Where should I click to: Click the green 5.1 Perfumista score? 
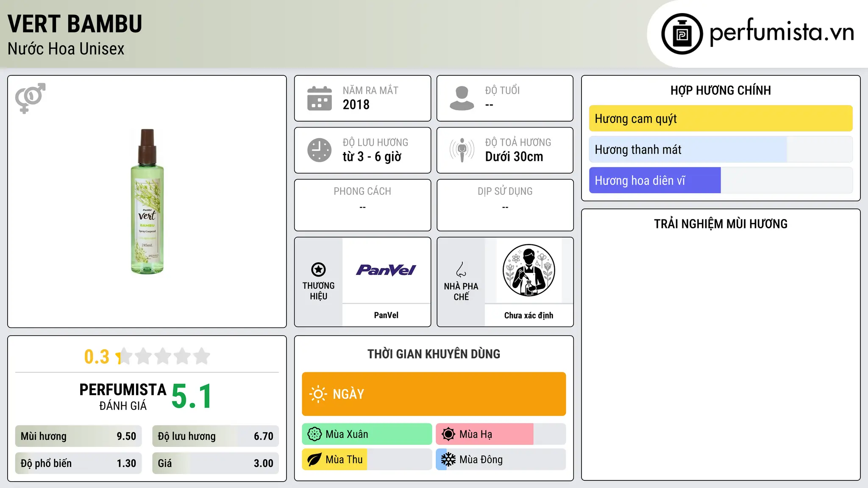click(x=192, y=396)
